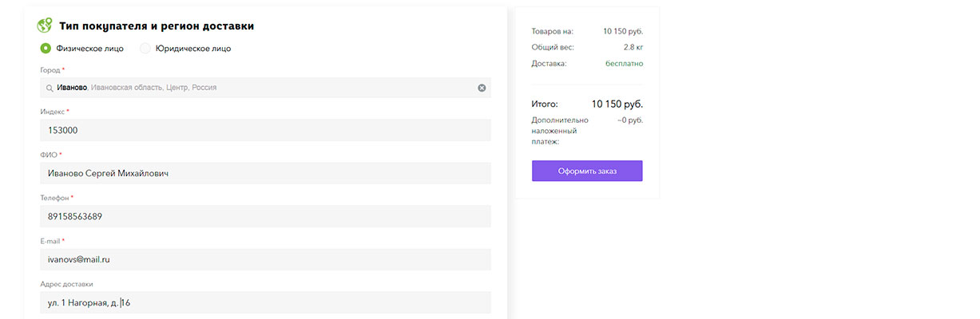Click the 'Общий вес' value 2.8 кг

pos(633,47)
